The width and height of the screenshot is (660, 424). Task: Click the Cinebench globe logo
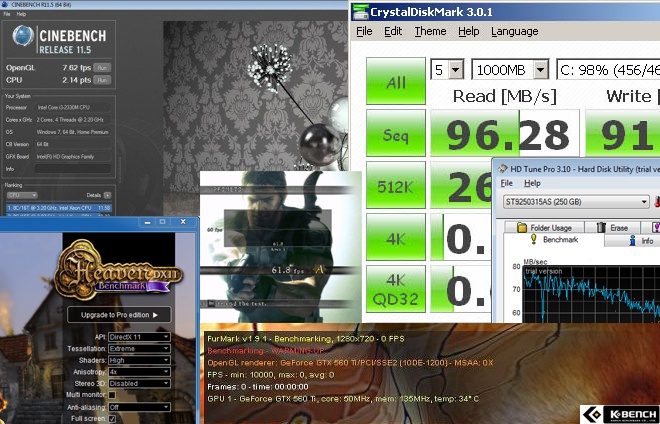(x=23, y=35)
